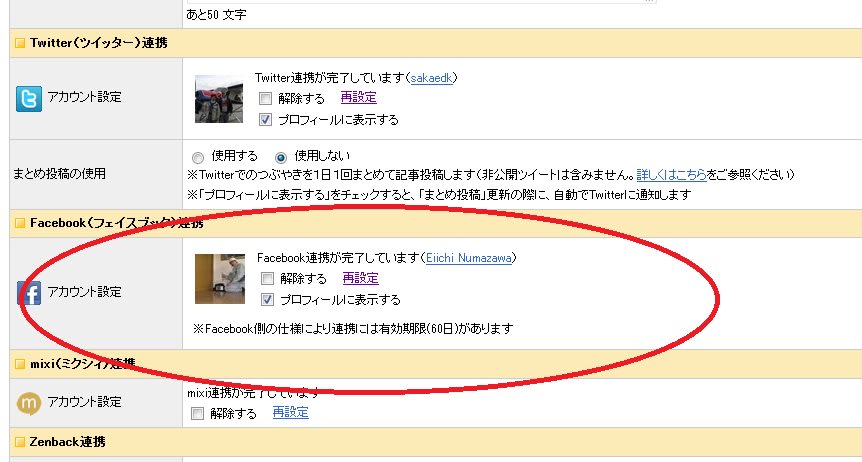Click the mixi section yellow square marker
The image size is (862, 462).
point(20,364)
